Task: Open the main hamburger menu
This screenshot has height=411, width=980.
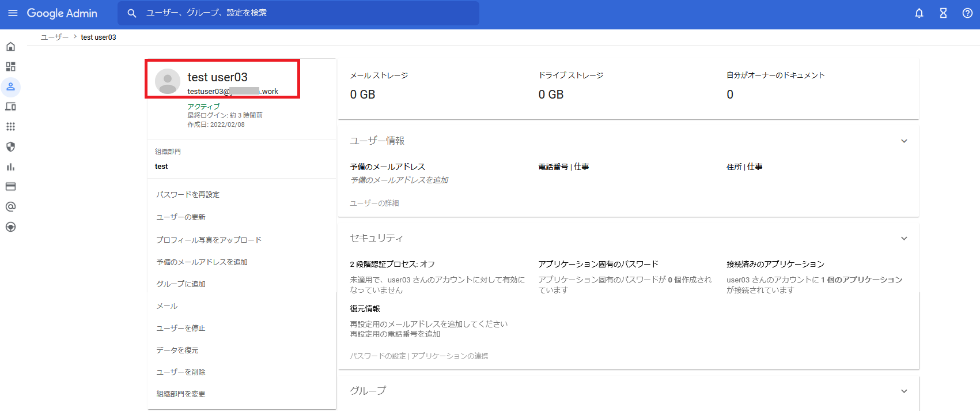Action: pyautogui.click(x=13, y=13)
